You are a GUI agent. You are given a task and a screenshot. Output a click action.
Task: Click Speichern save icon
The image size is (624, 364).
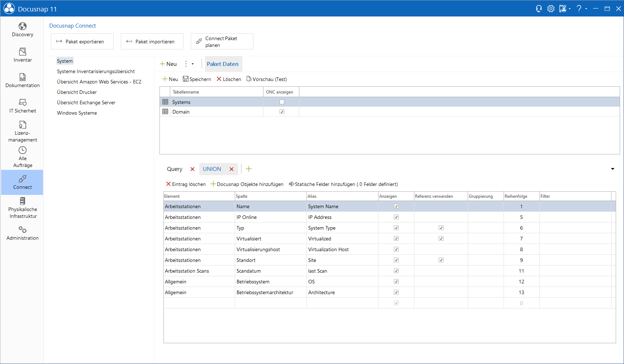tap(197, 79)
